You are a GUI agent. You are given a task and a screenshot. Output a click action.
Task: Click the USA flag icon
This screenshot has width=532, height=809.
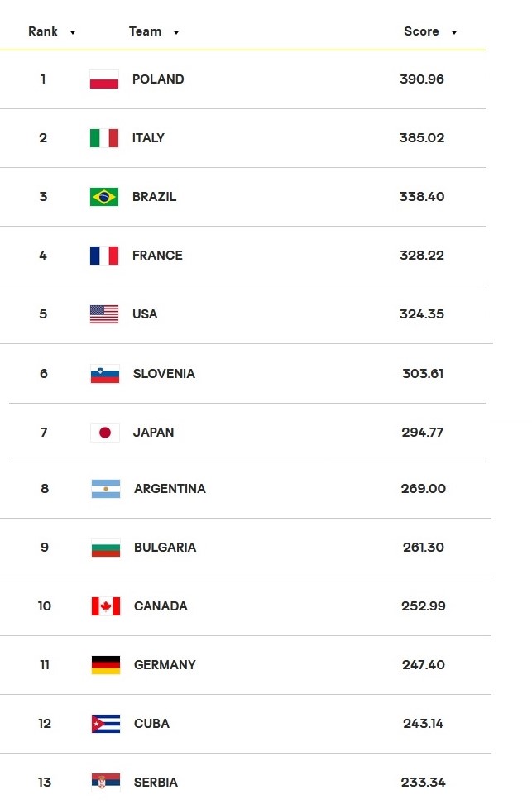click(104, 314)
